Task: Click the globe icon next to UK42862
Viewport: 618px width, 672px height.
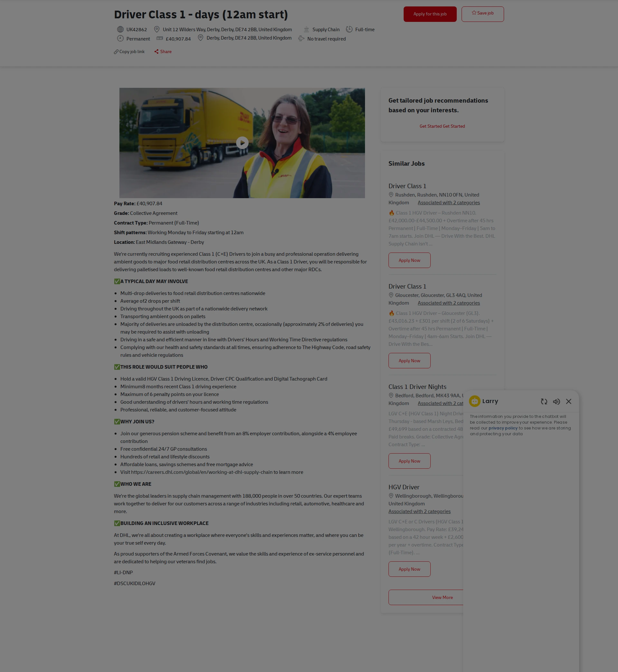Action: pos(120,29)
